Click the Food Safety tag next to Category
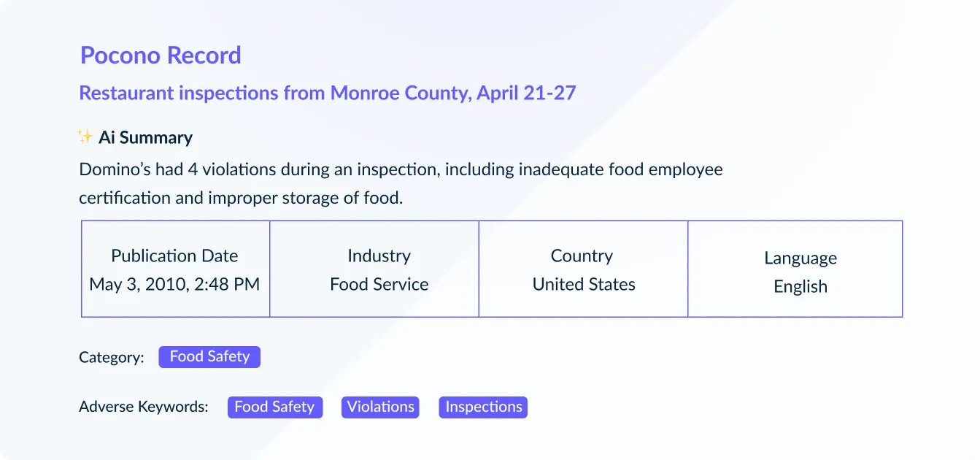The image size is (980, 460). point(209,357)
